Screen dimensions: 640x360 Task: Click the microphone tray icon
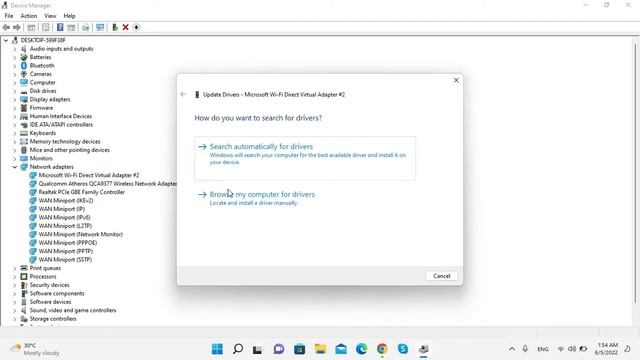pos(525,349)
